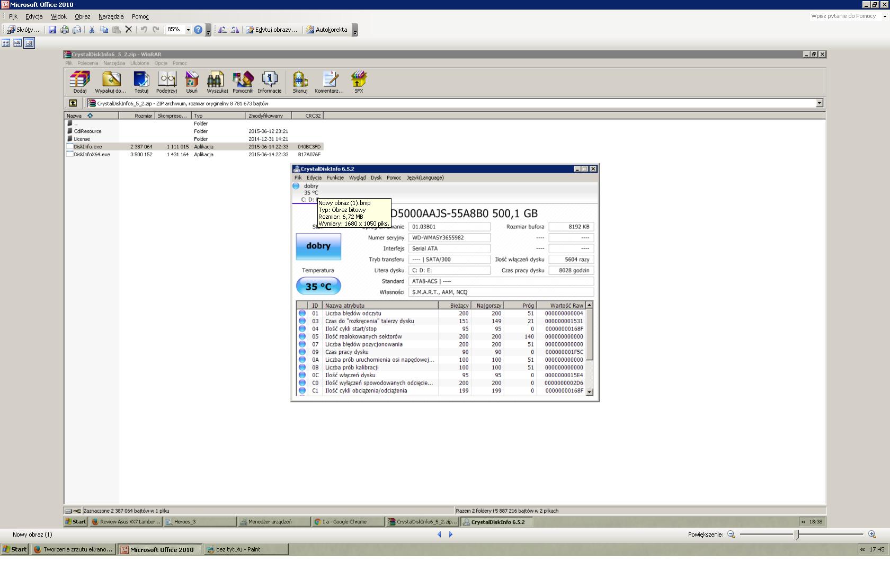Open the Obraz menu
The width and height of the screenshot is (890, 588).
pyautogui.click(x=82, y=16)
